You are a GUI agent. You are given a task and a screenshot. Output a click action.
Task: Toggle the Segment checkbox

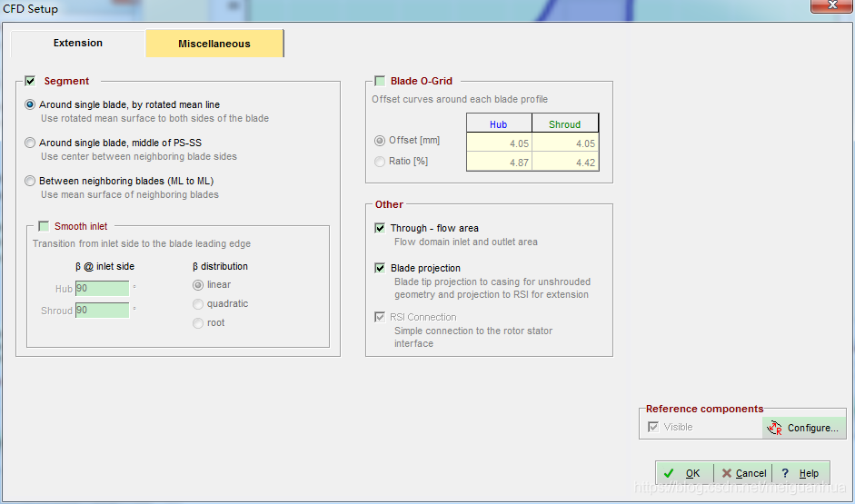(31, 81)
